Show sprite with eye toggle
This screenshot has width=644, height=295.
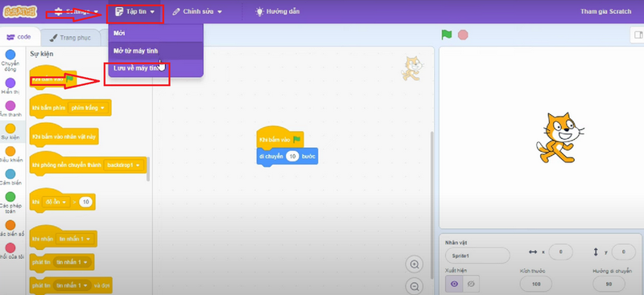click(x=454, y=284)
